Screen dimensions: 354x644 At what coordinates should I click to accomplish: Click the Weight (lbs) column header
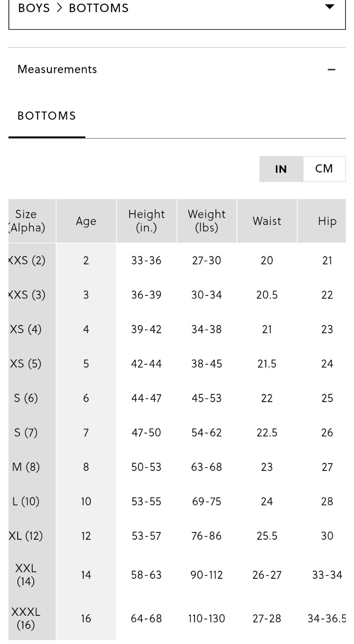tap(207, 221)
